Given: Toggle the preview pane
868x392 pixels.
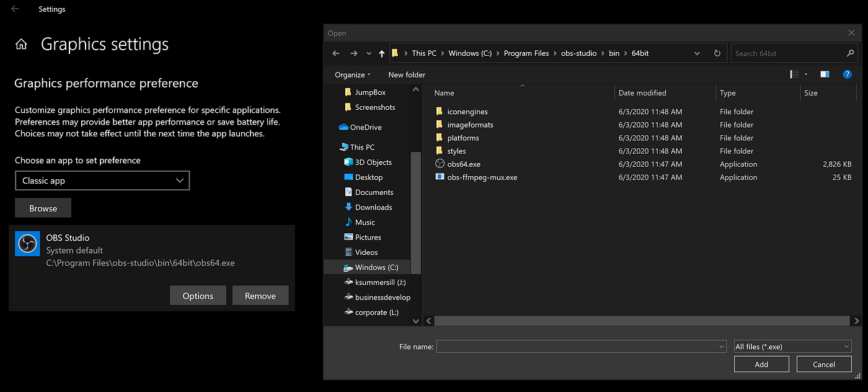Looking at the screenshot, I should pos(825,74).
